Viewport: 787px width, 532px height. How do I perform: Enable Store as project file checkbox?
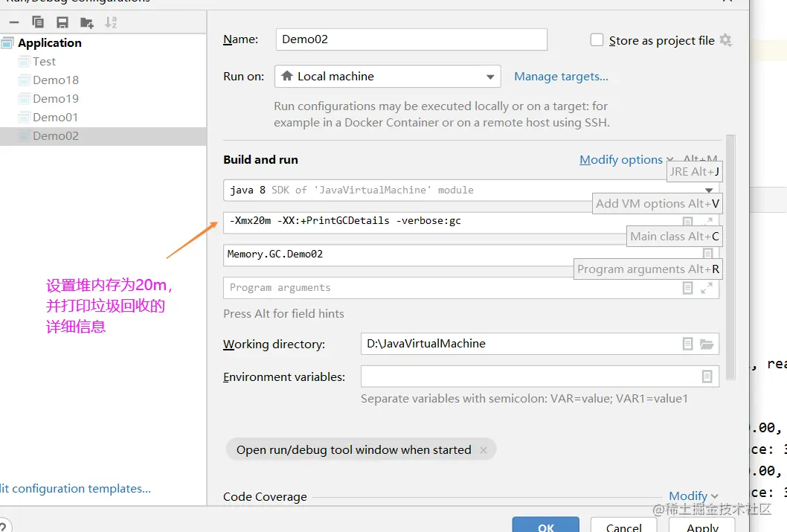597,39
